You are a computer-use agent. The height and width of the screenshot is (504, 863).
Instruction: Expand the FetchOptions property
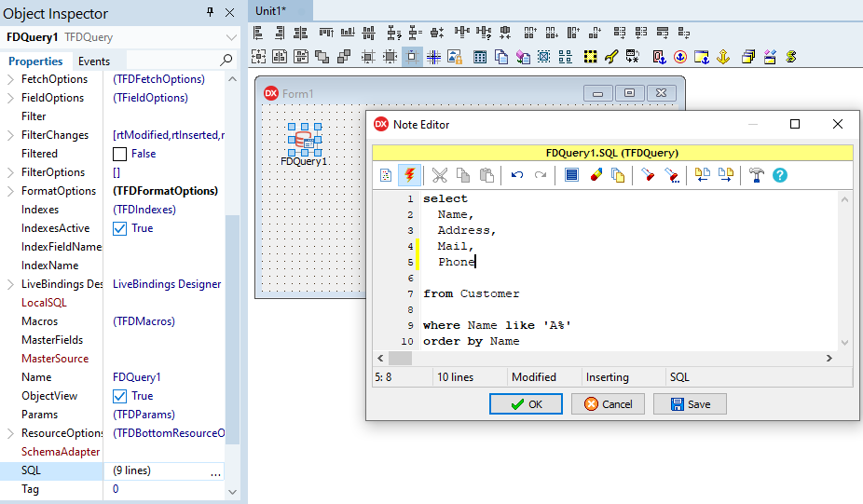10,79
